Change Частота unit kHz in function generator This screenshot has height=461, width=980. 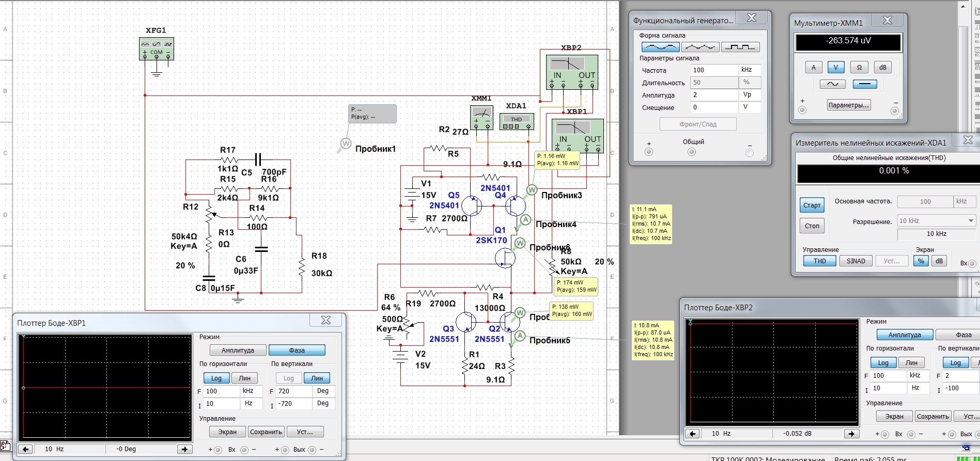[750, 70]
